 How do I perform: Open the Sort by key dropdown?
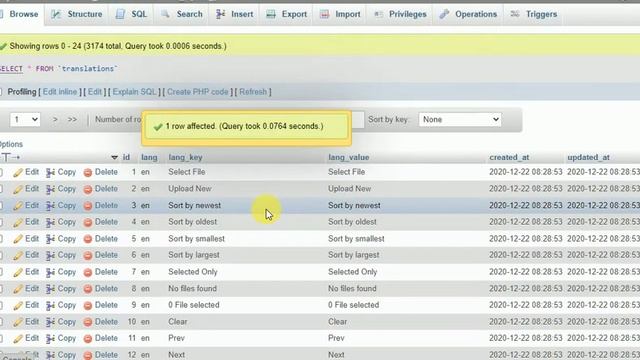click(460, 120)
